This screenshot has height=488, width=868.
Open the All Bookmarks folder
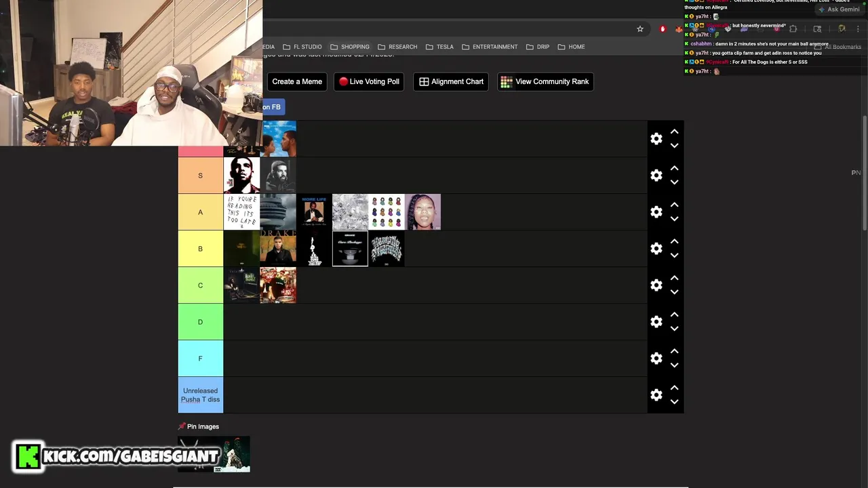(x=838, y=47)
